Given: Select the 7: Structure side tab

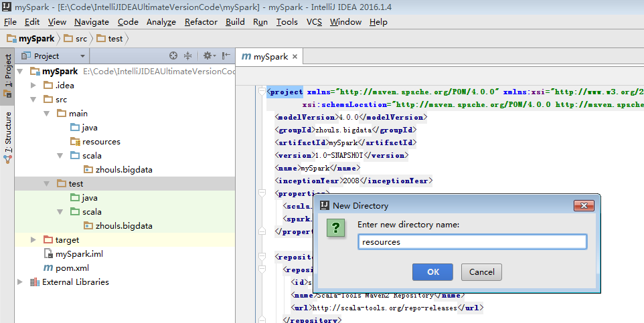Looking at the screenshot, I should (7, 138).
